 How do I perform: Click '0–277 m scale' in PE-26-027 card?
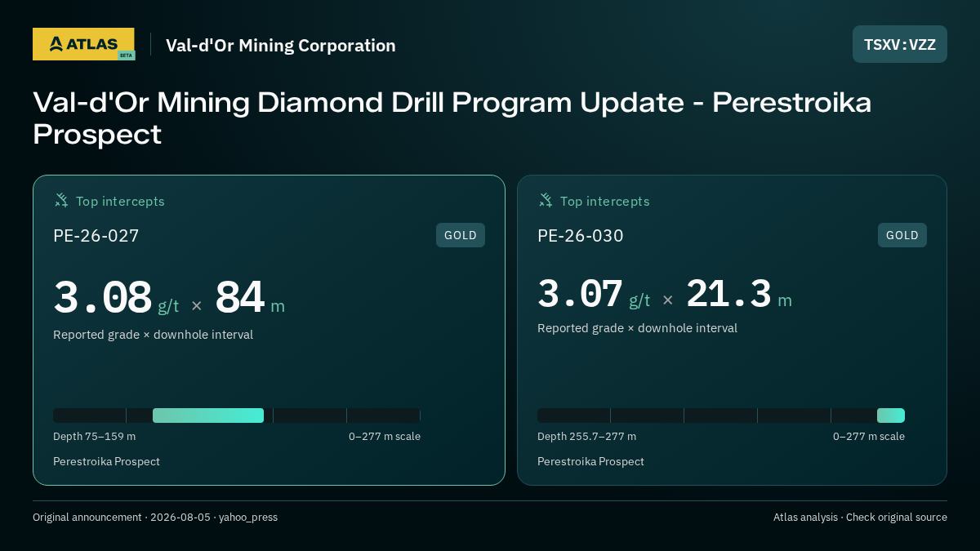(x=385, y=437)
